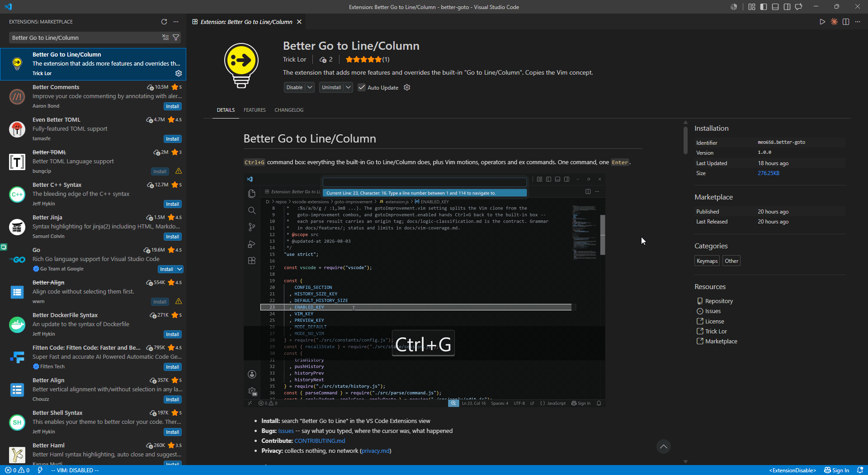868x475 pixels.
Task: Open Install dropdown arrow for Go extension
Action: pos(179,269)
